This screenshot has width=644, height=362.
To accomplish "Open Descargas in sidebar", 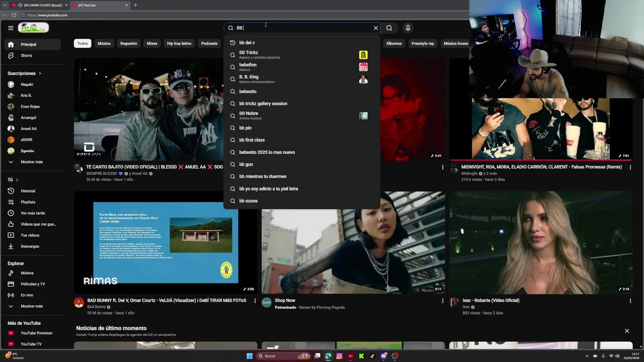I will click(32, 246).
